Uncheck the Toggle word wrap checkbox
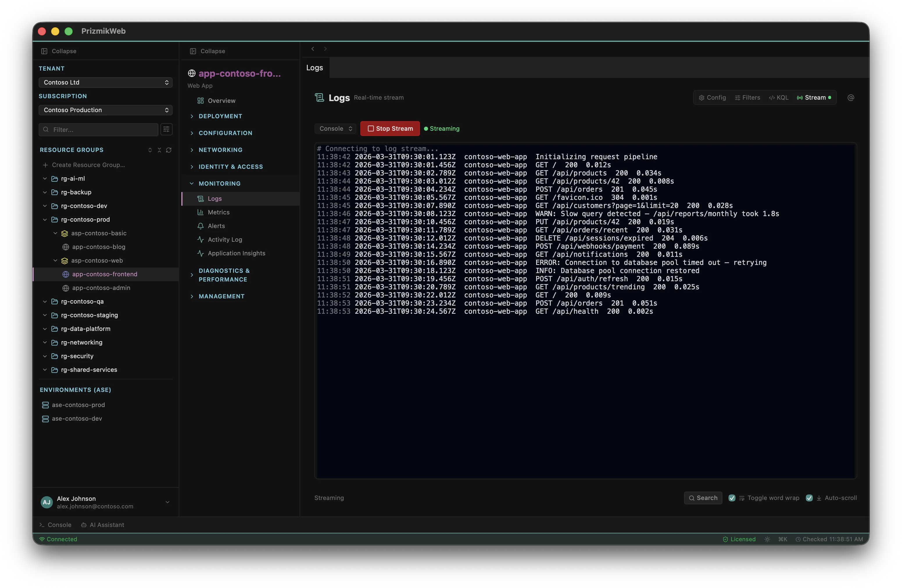The image size is (902, 588). click(x=732, y=498)
